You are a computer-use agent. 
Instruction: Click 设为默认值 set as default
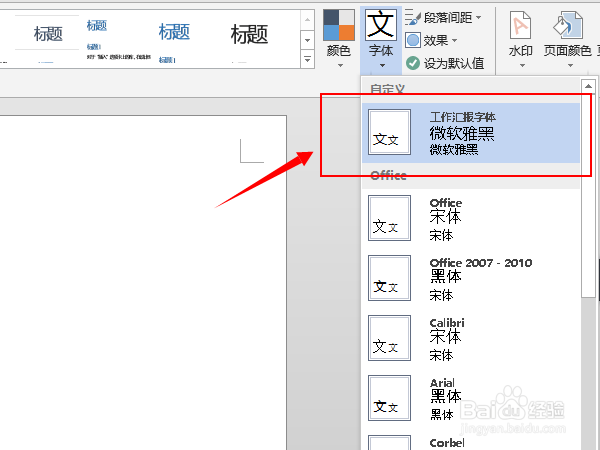[x=445, y=63]
